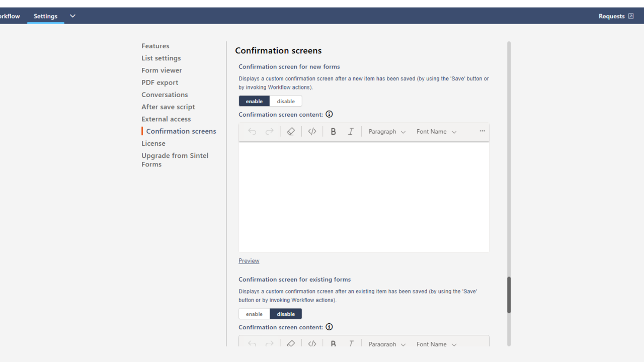Open Paragraph dropdown in first editor
Screen dimensions: 644x362
coord(387,132)
